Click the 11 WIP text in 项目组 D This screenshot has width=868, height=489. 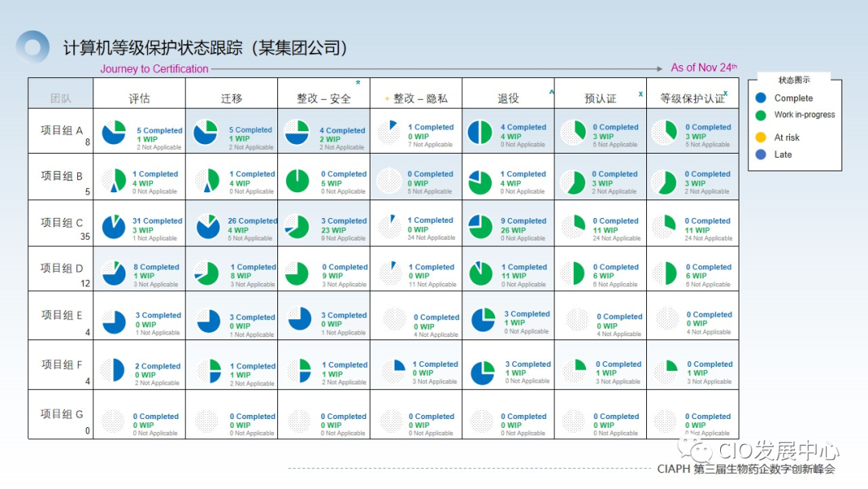click(513, 275)
